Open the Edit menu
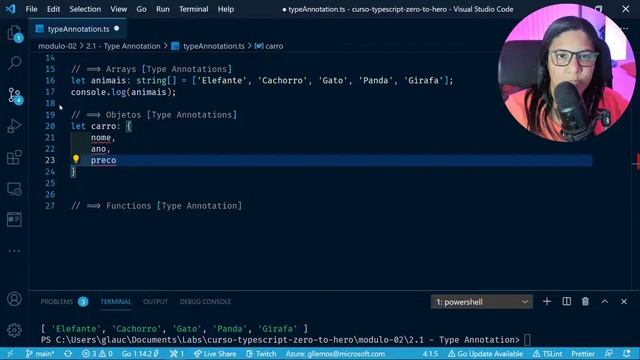 (53, 9)
